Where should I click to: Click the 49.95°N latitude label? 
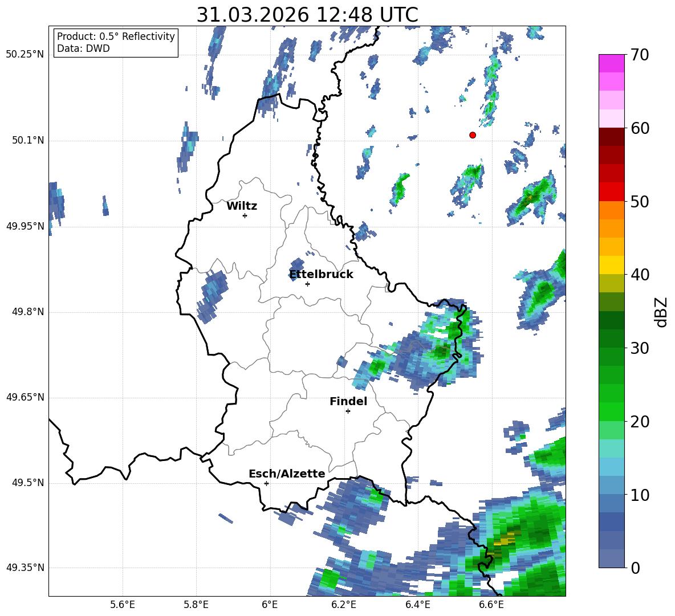point(25,226)
